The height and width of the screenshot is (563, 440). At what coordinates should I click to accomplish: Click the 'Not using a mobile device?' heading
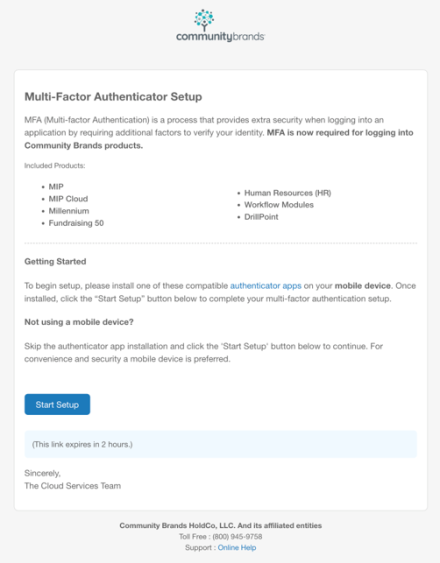click(x=79, y=322)
